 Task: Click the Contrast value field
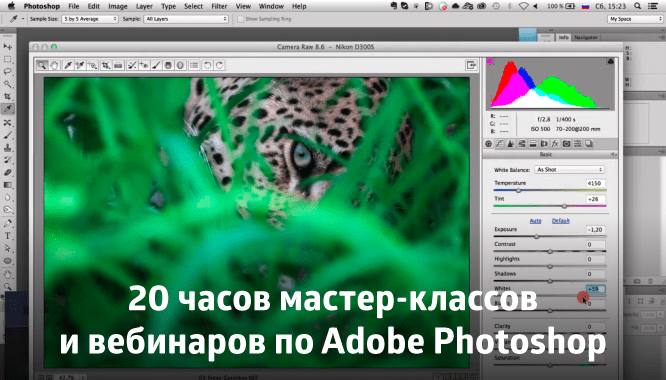(x=595, y=244)
